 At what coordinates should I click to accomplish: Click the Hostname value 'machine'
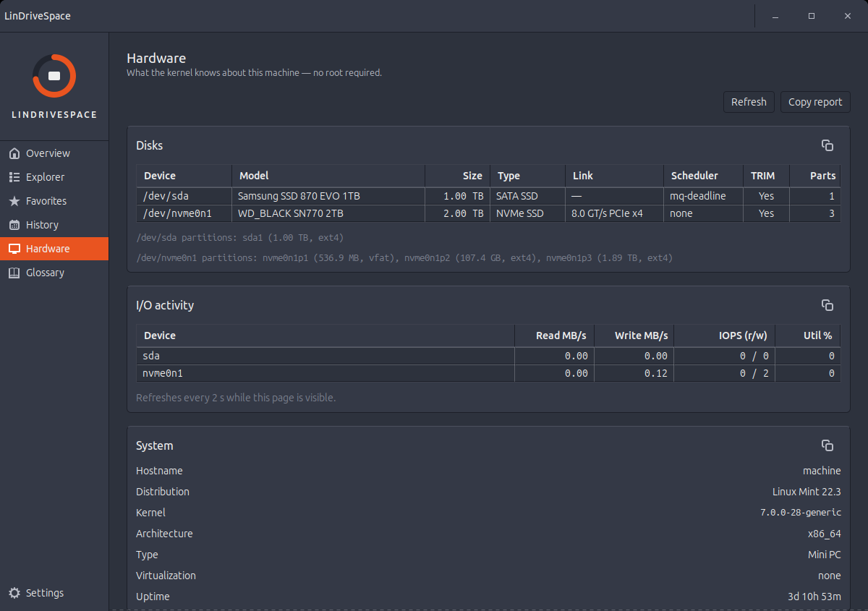(822, 471)
